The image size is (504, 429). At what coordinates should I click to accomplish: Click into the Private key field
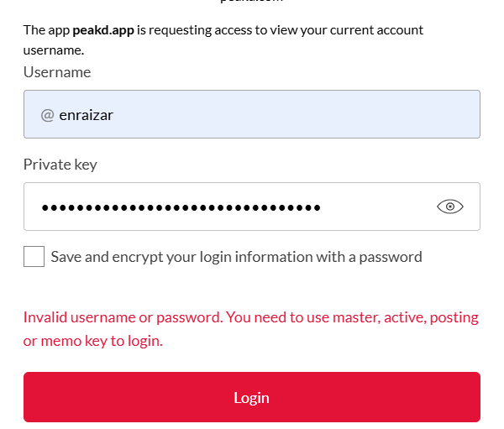point(227,207)
